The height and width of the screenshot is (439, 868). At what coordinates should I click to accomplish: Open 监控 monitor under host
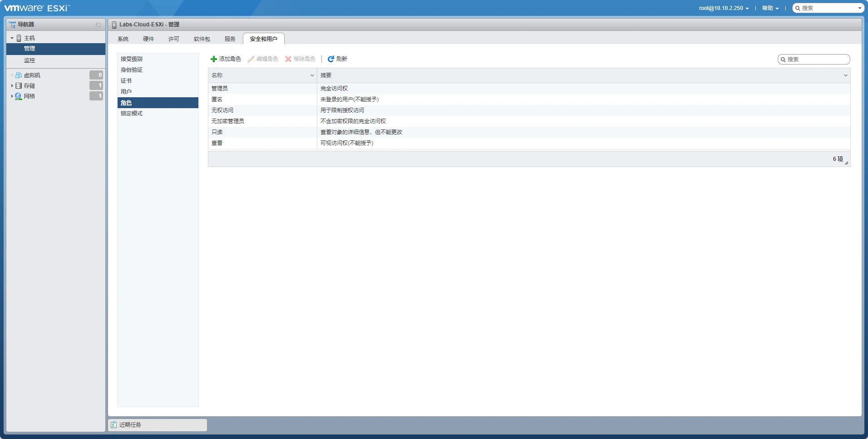click(x=30, y=60)
